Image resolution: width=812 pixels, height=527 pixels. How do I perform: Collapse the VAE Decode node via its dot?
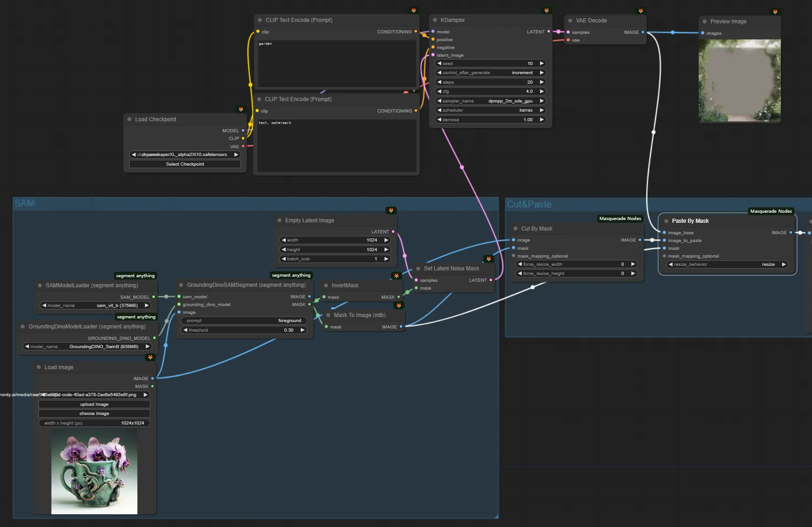point(570,21)
